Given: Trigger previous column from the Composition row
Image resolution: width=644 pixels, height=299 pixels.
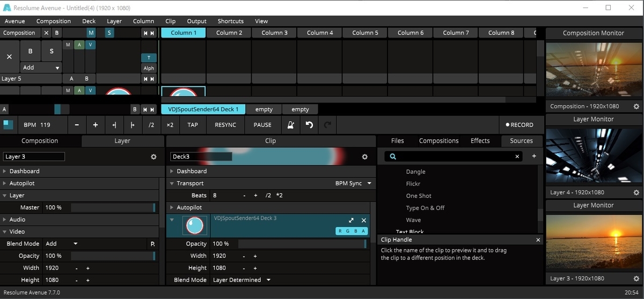Looking at the screenshot, I should coord(145,33).
